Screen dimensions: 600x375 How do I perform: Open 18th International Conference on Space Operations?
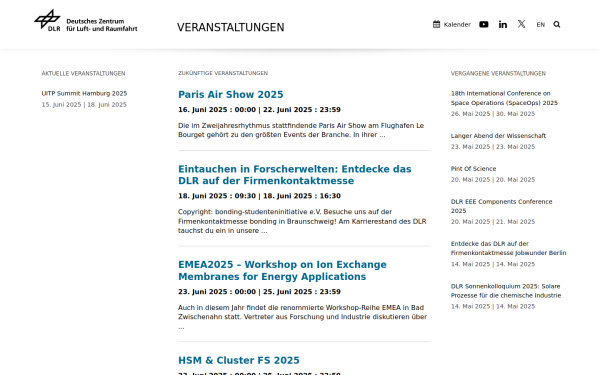[x=504, y=98]
